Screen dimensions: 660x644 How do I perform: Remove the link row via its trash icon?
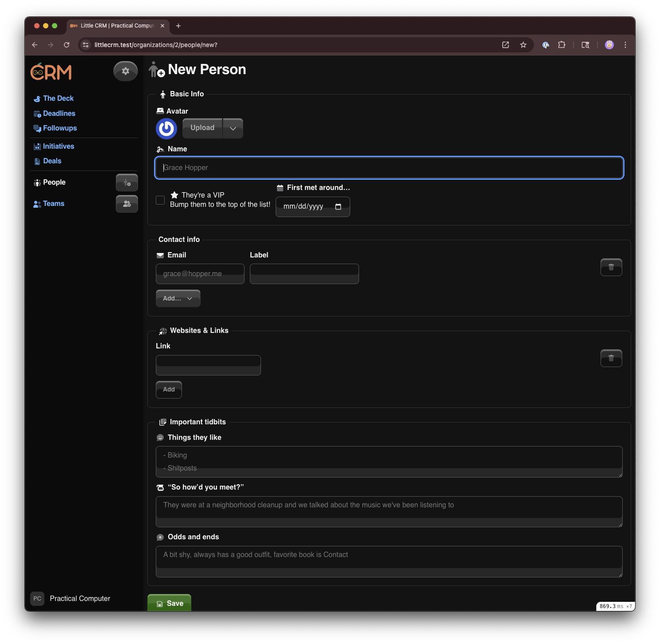pos(611,358)
